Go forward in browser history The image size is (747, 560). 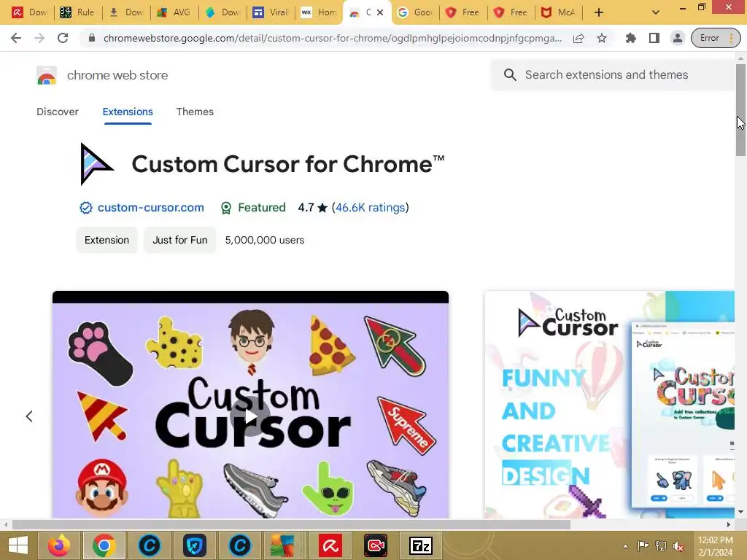pos(39,38)
